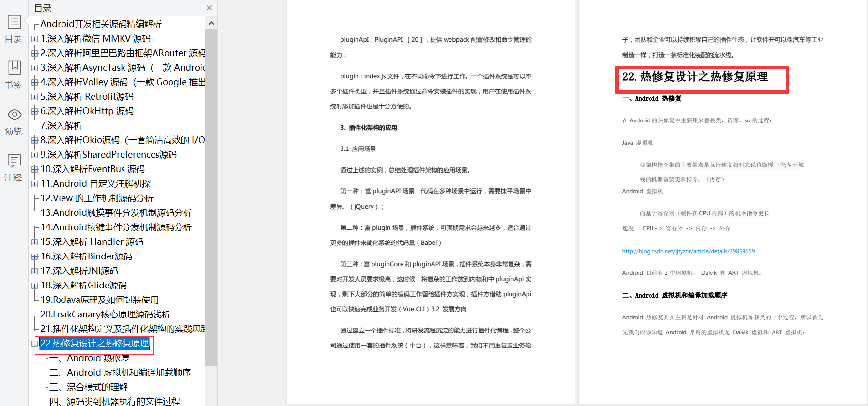Image resolution: width=868 pixels, height=406 pixels.
Task: Click the outline scrollbar up arrow
Action: click(x=211, y=23)
